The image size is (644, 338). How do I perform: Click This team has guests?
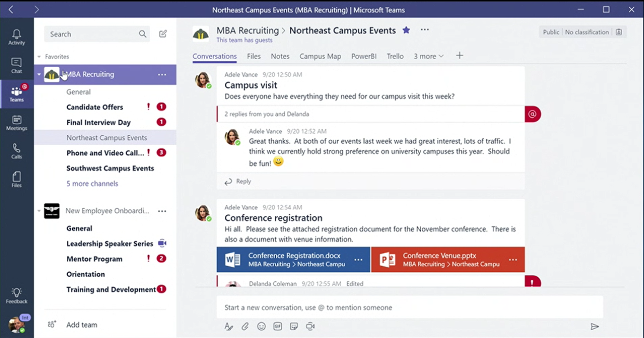pyautogui.click(x=245, y=40)
